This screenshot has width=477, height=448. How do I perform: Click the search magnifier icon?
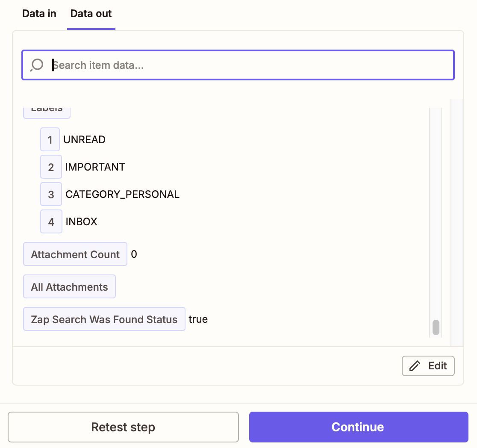tap(37, 65)
